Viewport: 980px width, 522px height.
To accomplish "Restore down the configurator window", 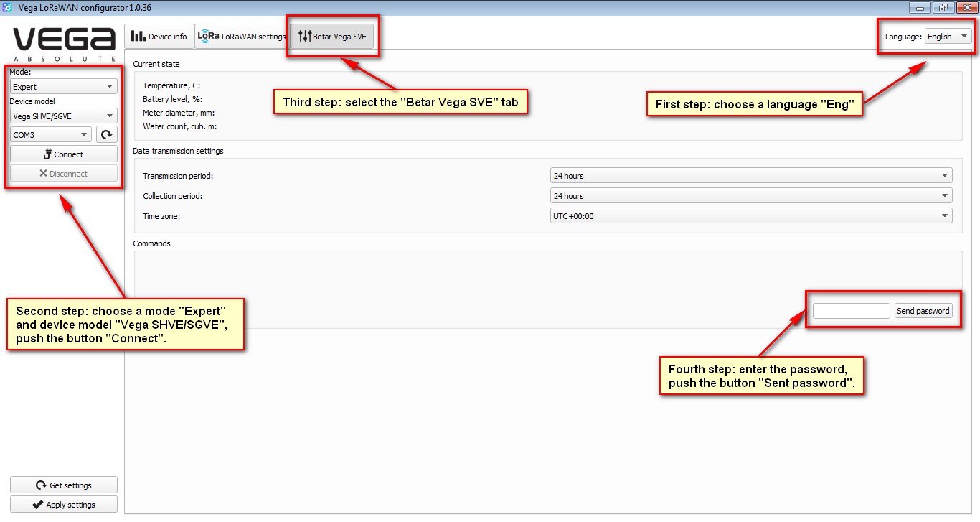I will tap(943, 7).
